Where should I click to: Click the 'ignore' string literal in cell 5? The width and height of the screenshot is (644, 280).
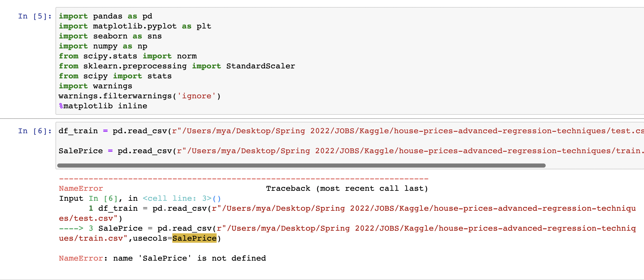tap(197, 96)
